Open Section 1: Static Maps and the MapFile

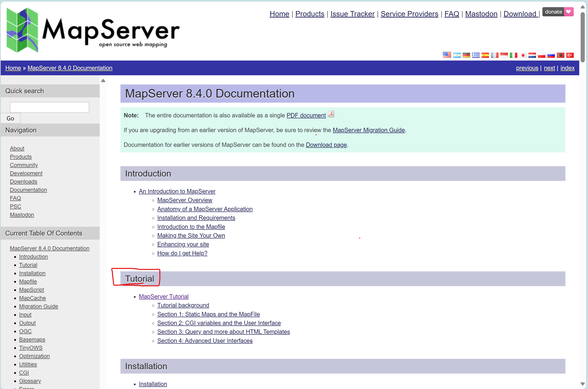coord(208,314)
